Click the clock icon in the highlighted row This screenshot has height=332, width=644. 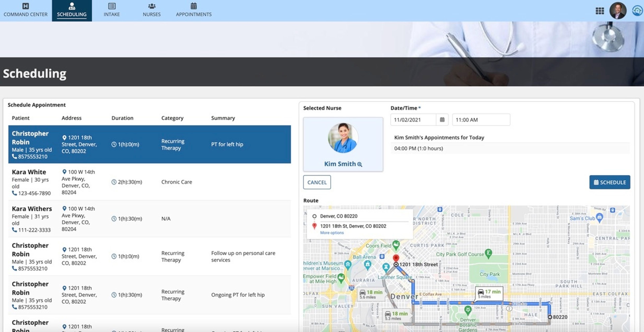coord(114,144)
